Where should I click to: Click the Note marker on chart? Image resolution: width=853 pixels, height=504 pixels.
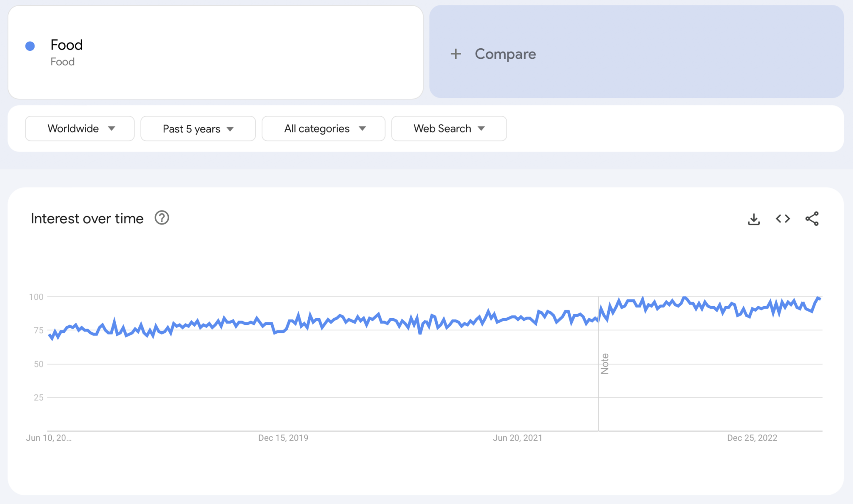coord(605,364)
